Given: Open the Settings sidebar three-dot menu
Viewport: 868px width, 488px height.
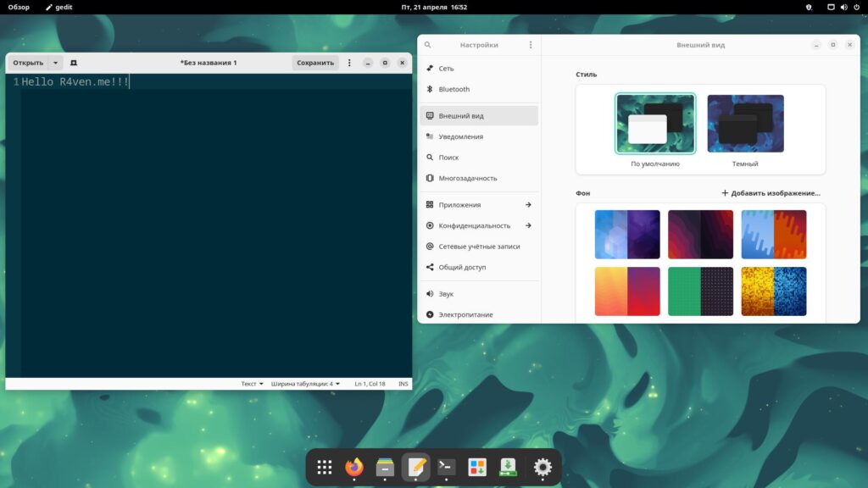Looking at the screenshot, I should click(x=531, y=45).
